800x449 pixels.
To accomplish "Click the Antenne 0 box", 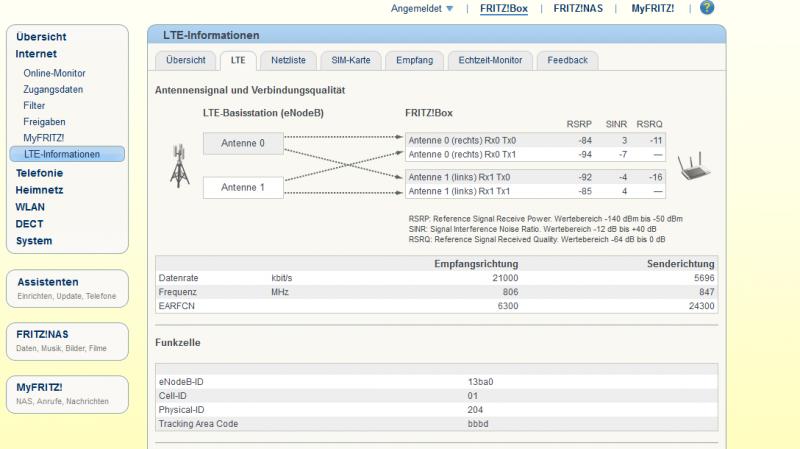I will coord(243,143).
